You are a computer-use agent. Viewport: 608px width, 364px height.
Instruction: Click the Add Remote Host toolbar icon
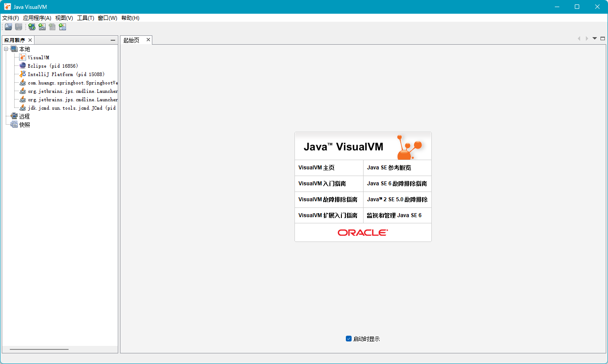click(x=32, y=27)
